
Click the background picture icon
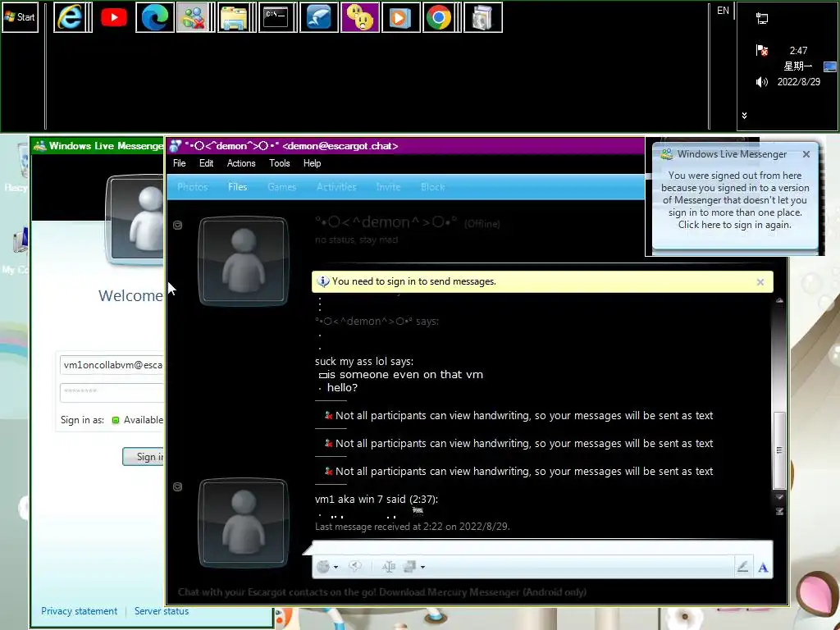pyautogui.click(x=410, y=566)
